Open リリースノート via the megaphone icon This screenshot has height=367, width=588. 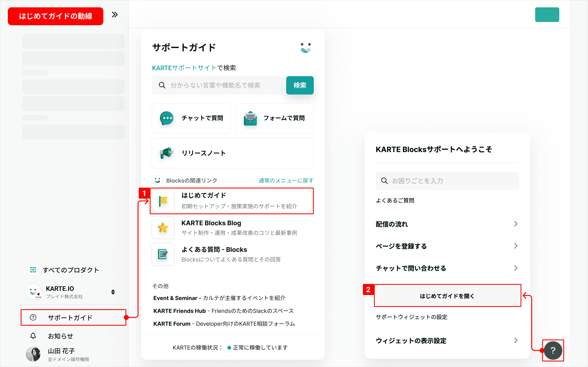[x=167, y=153]
